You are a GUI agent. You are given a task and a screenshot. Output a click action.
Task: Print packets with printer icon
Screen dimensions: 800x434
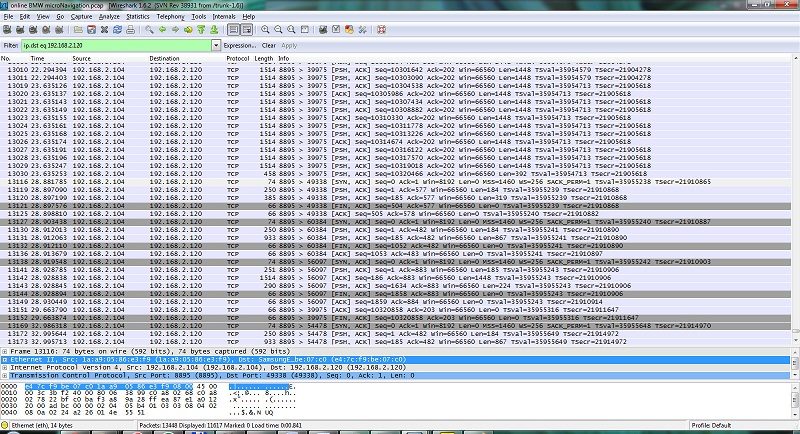(131, 30)
